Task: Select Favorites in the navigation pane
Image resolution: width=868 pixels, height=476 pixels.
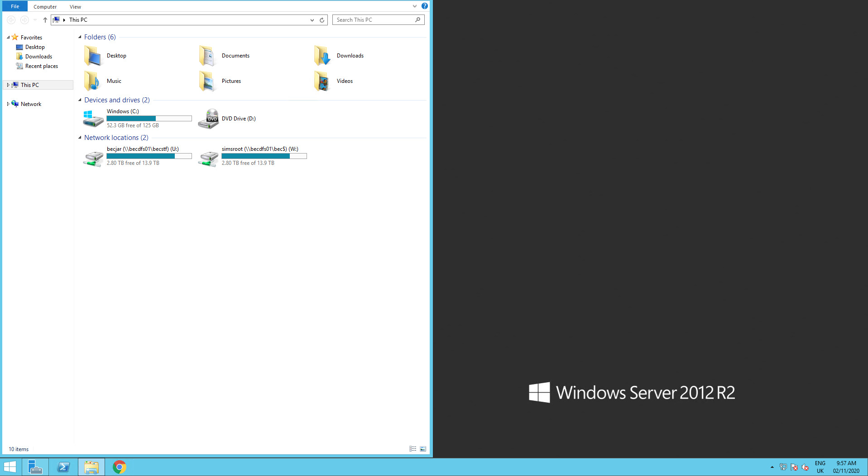Action: [x=31, y=38]
